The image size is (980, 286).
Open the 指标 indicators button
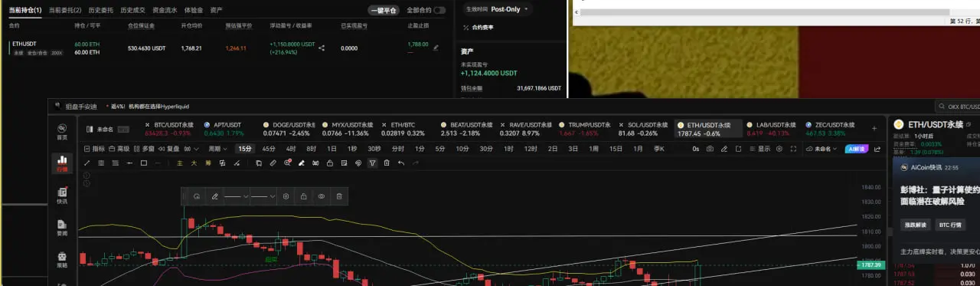click(x=95, y=148)
